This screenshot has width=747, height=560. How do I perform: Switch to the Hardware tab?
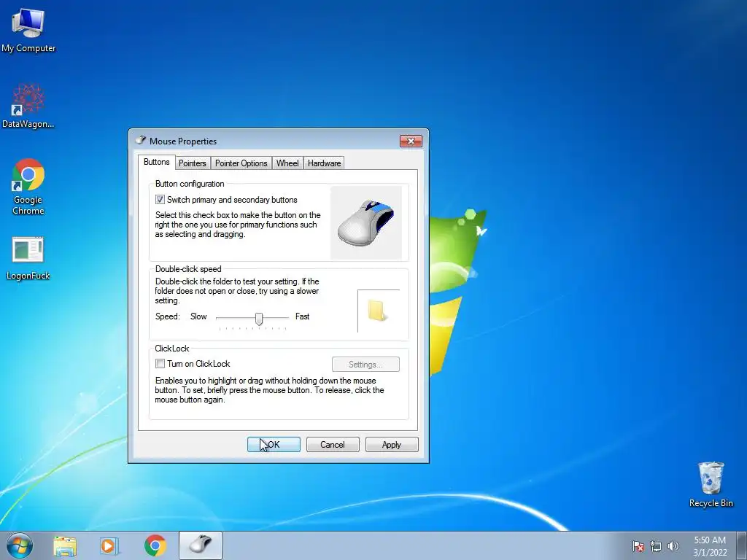[324, 163]
